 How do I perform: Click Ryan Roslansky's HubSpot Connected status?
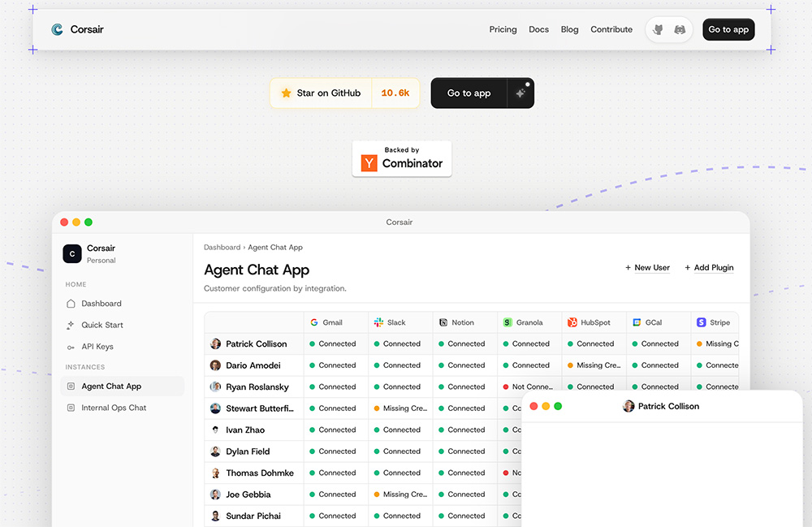pyautogui.click(x=591, y=387)
